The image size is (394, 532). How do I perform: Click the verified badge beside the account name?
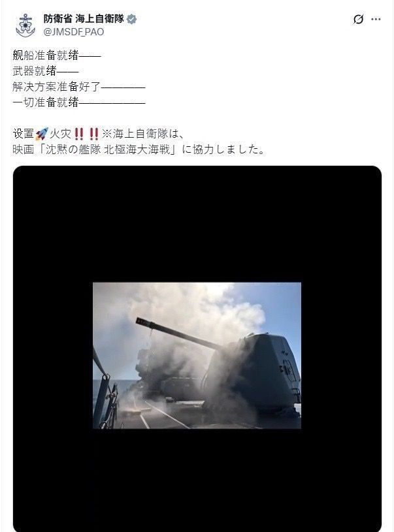pos(131,19)
